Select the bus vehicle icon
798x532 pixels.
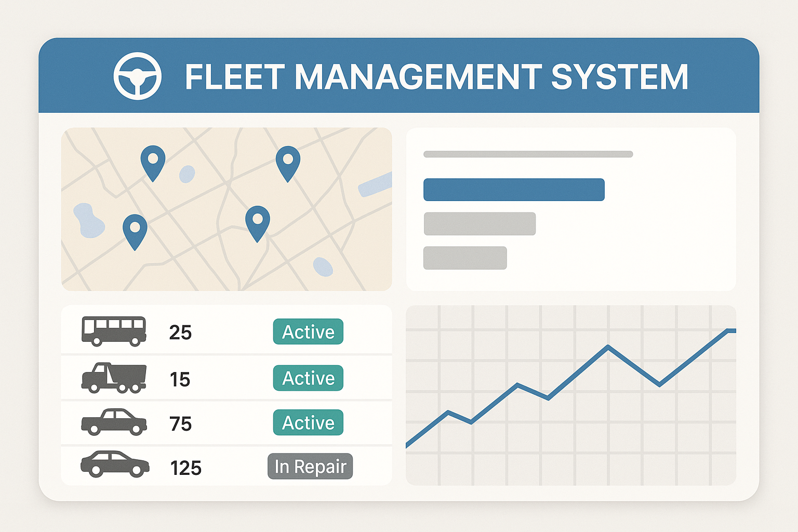click(113, 331)
